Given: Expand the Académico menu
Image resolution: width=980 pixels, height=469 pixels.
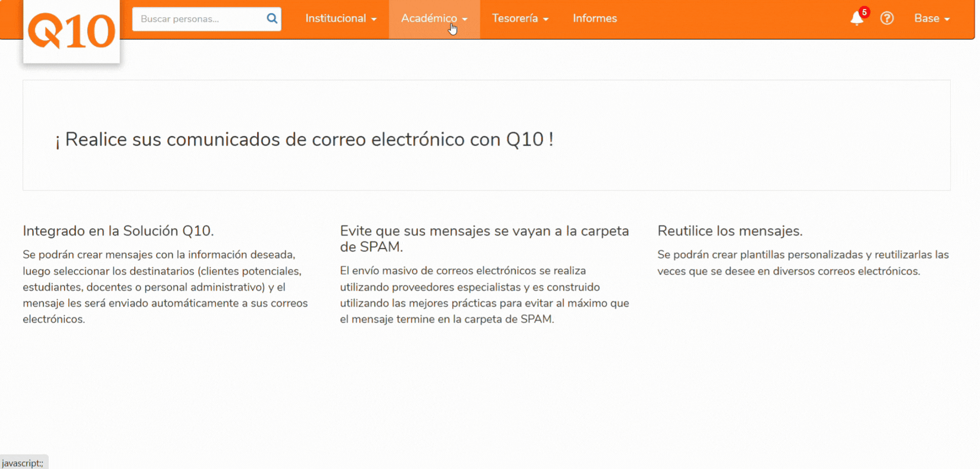Looking at the screenshot, I should (434, 18).
